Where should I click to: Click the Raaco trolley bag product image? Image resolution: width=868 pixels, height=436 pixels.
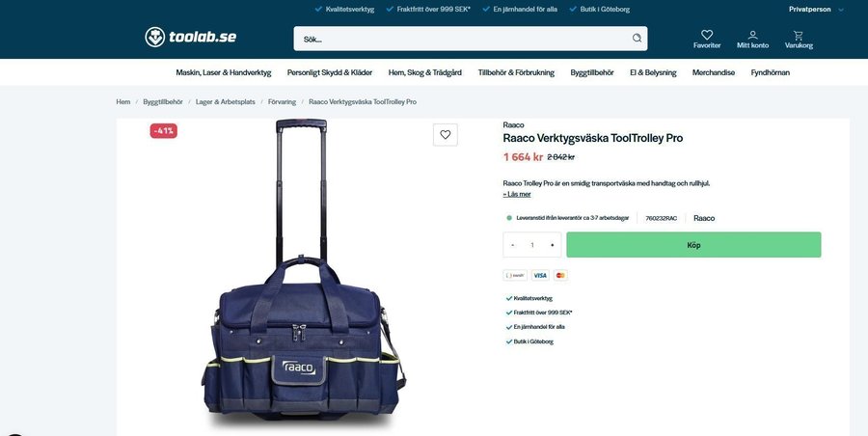pos(302,274)
